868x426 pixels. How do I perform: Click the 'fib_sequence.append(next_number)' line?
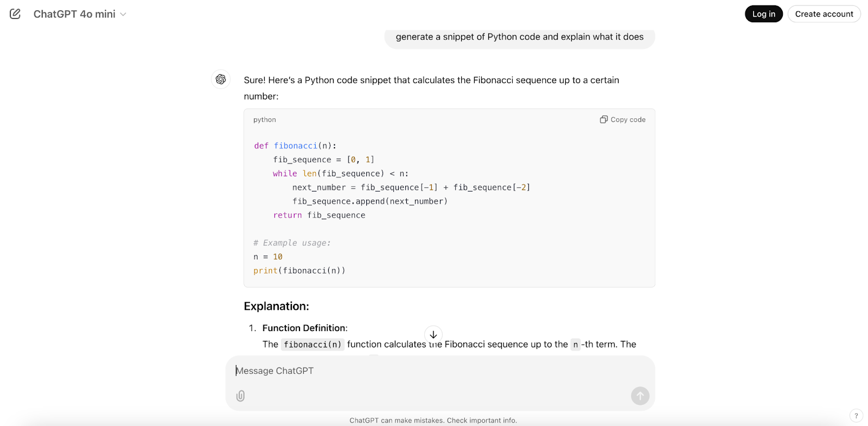(x=370, y=201)
